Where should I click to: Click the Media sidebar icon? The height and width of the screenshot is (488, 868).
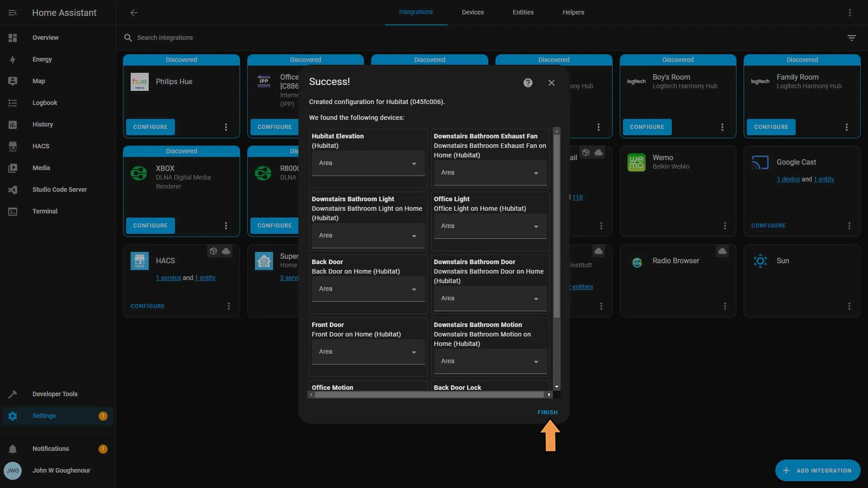(x=13, y=168)
